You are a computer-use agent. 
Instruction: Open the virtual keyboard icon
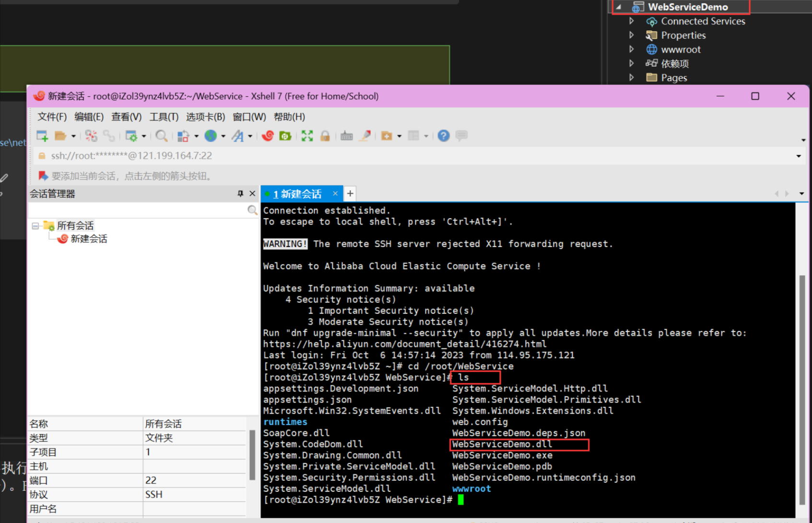click(x=347, y=136)
